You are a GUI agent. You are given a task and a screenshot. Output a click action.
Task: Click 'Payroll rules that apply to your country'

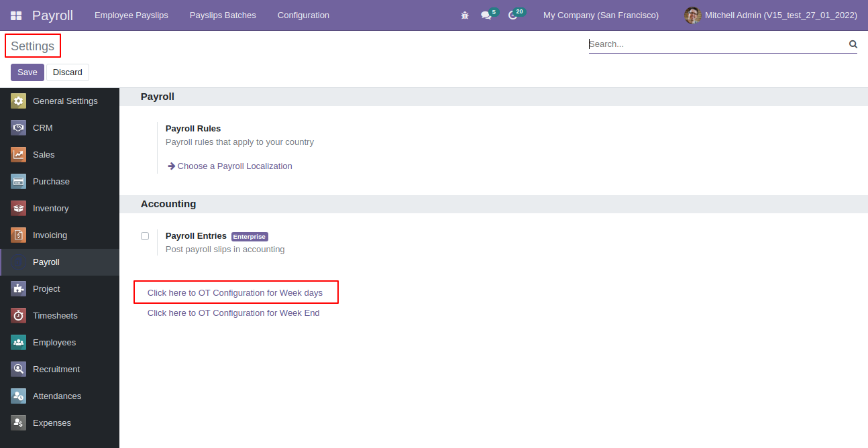click(239, 142)
